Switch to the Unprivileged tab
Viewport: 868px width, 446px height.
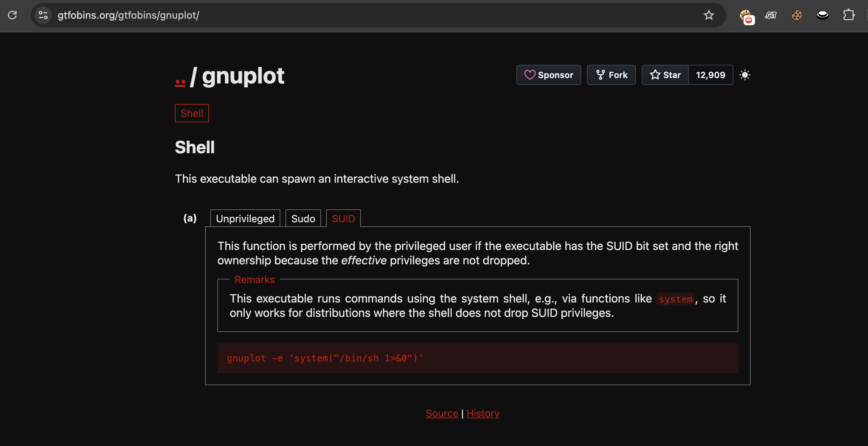[x=245, y=219]
